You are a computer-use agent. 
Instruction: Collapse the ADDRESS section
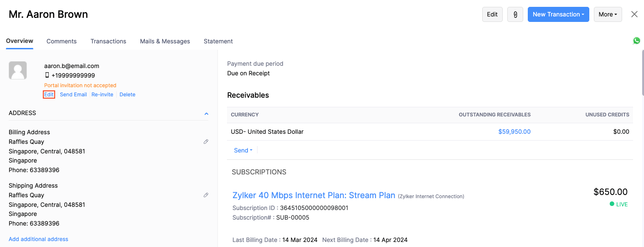pos(206,113)
